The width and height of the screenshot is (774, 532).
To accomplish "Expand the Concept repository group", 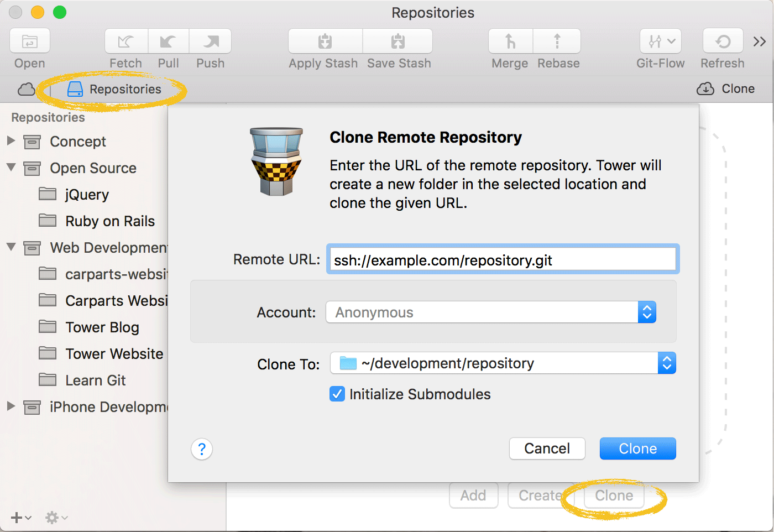I will [x=11, y=141].
